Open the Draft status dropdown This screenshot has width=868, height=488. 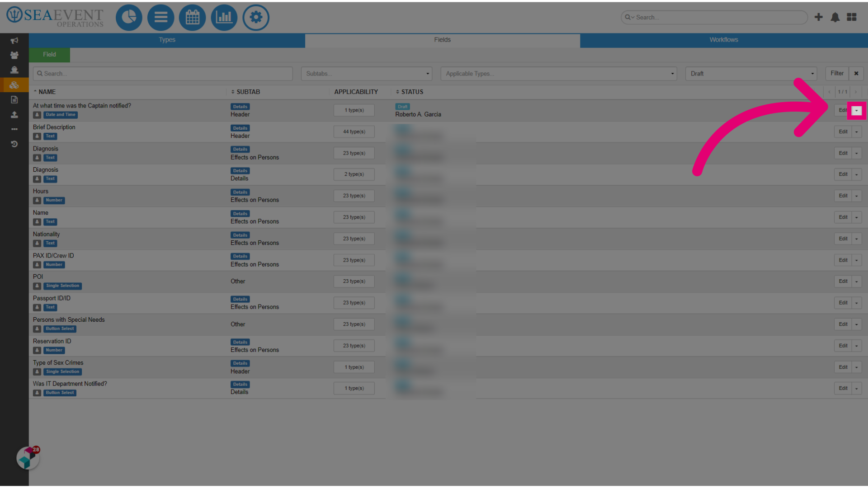[751, 74]
